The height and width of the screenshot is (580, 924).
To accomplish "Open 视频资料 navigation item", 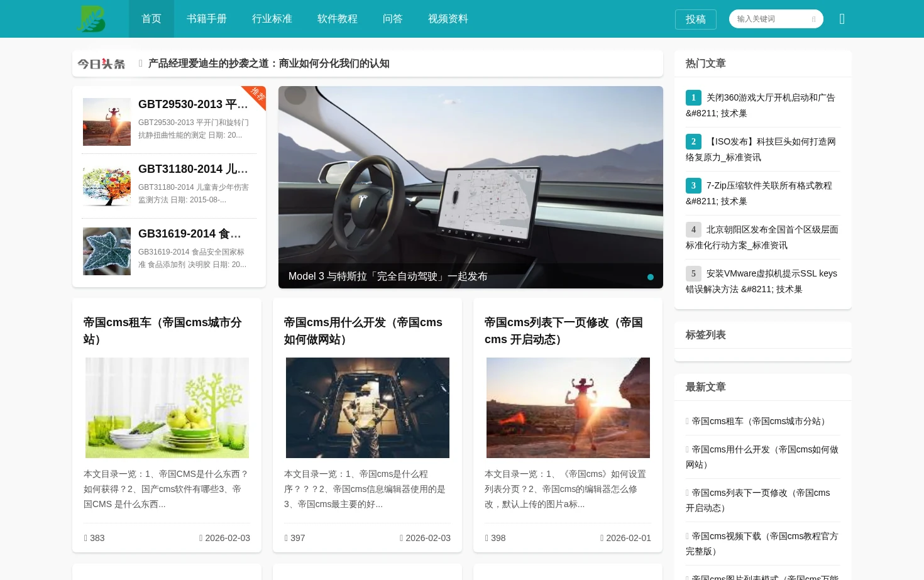I will [448, 19].
